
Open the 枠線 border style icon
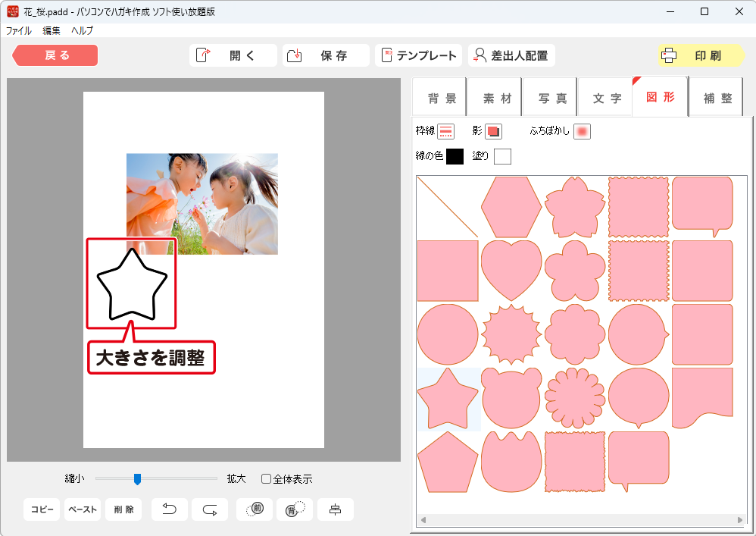pyautogui.click(x=446, y=131)
